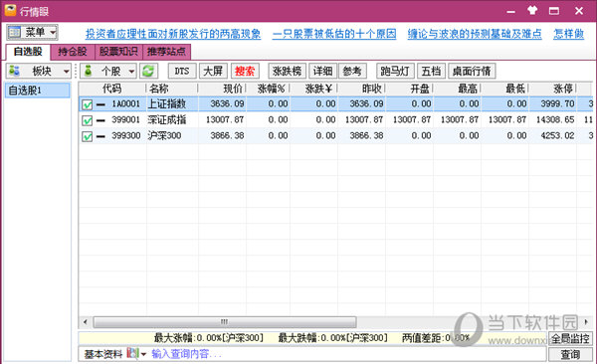
Task: Click the horizontal scrollbar thumb
Action: [x=225, y=322]
